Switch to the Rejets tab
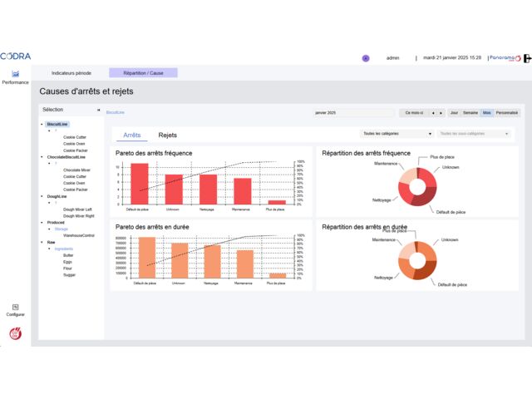This screenshot has height=399, width=532. (x=167, y=134)
